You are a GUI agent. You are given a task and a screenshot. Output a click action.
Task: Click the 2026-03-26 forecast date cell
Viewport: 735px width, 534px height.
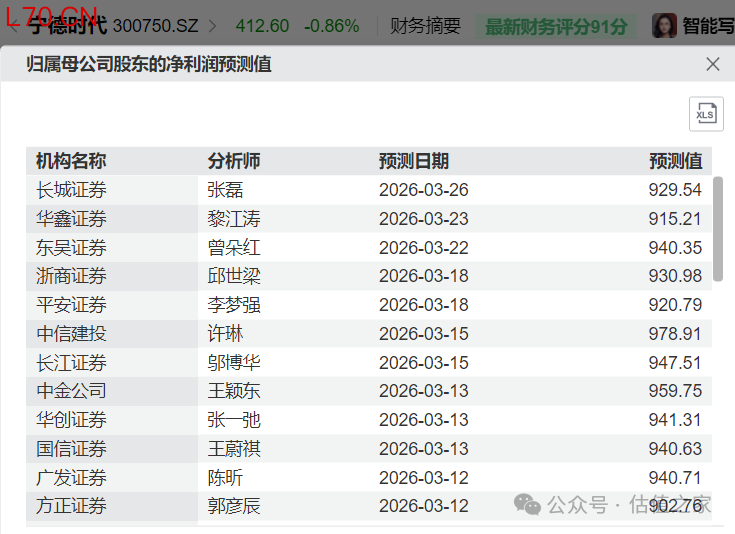pyautogui.click(x=423, y=190)
